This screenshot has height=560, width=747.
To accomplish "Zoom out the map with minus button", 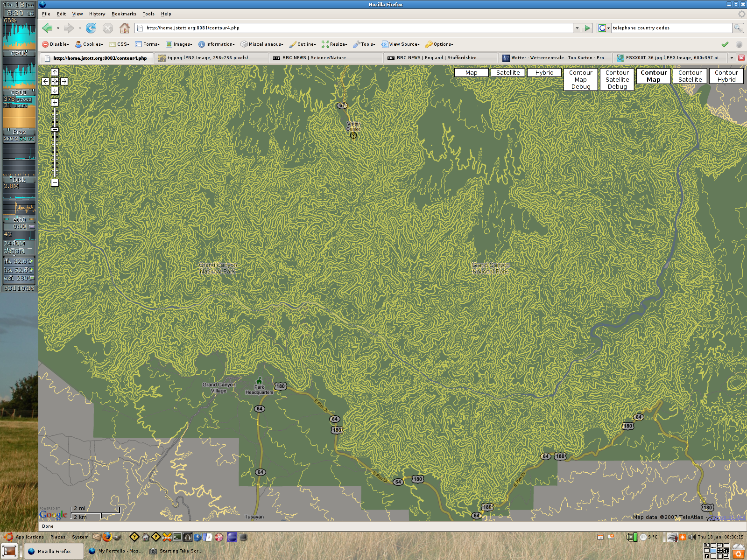I will pyautogui.click(x=55, y=182).
